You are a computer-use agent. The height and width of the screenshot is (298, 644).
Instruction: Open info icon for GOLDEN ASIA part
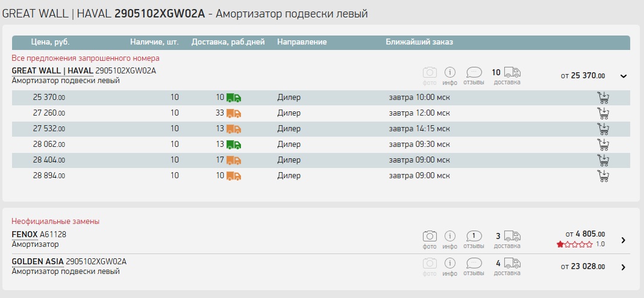pyautogui.click(x=450, y=262)
